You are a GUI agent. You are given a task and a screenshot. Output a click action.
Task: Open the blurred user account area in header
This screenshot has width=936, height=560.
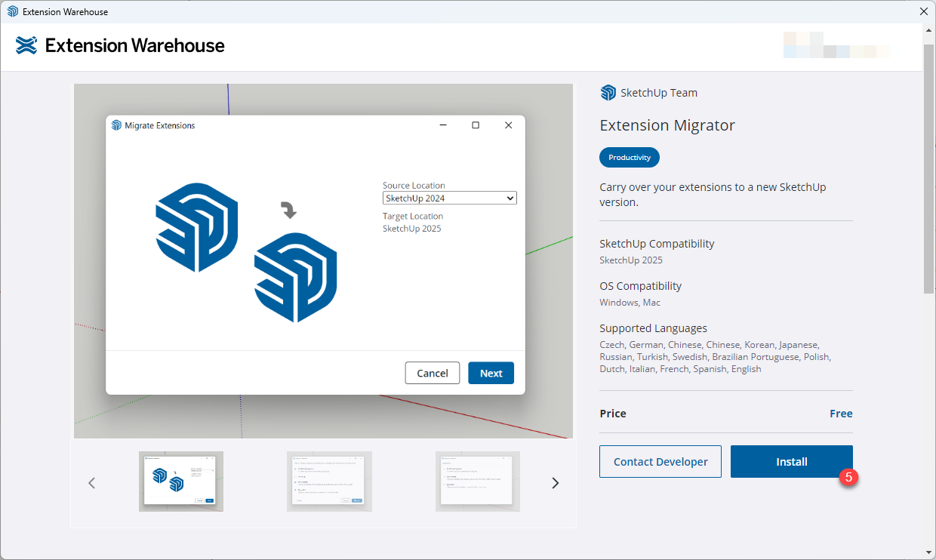(x=836, y=45)
